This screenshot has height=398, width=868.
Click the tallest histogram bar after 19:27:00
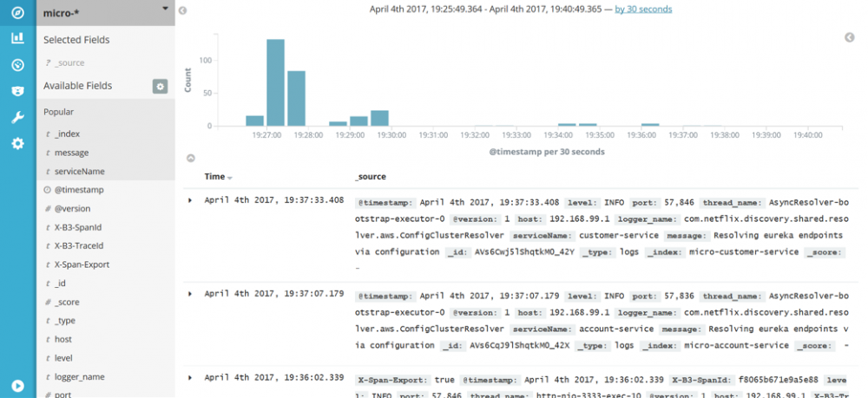[275, 82]
